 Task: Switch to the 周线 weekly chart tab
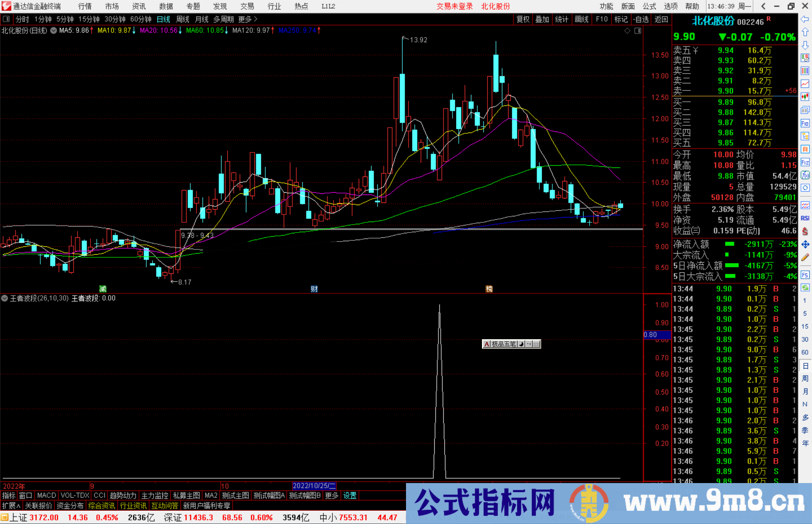coord(182,19)
